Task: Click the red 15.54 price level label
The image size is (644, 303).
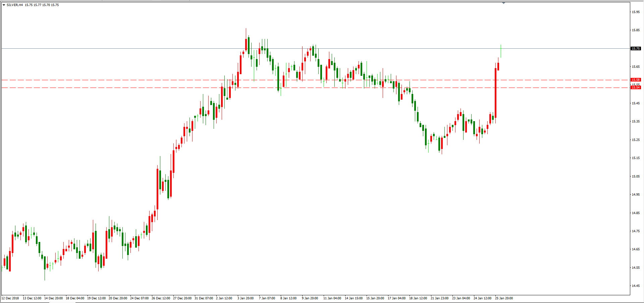Action: point(636,88)
